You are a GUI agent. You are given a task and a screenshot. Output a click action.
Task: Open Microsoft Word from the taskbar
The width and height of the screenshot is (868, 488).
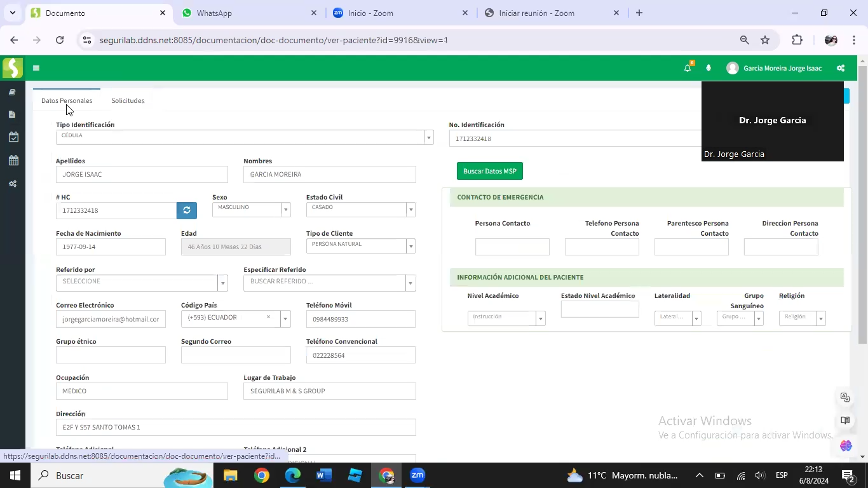point(323,475)
